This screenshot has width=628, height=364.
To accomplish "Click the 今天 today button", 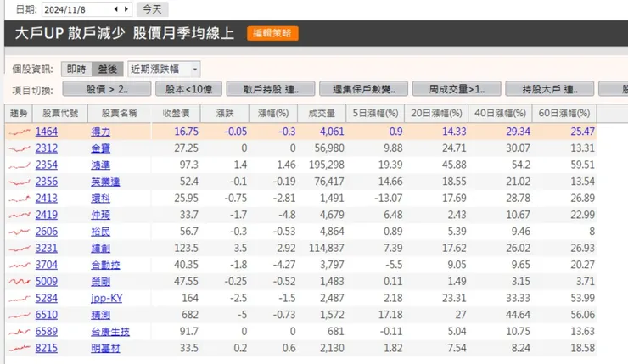I will [x=152, y=9].
